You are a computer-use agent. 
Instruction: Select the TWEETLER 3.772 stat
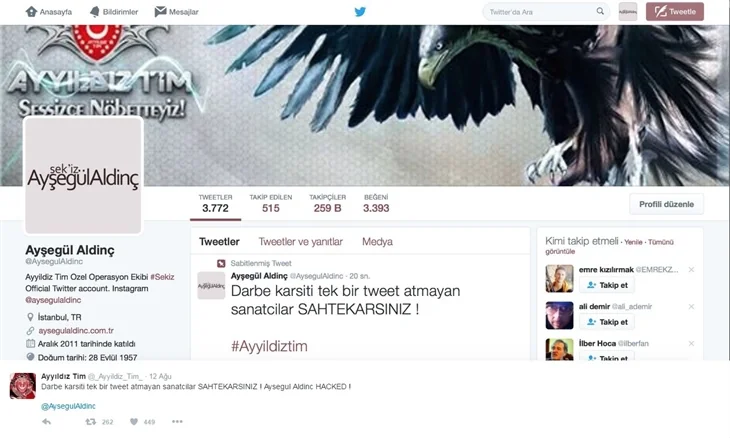pos(215,204)
